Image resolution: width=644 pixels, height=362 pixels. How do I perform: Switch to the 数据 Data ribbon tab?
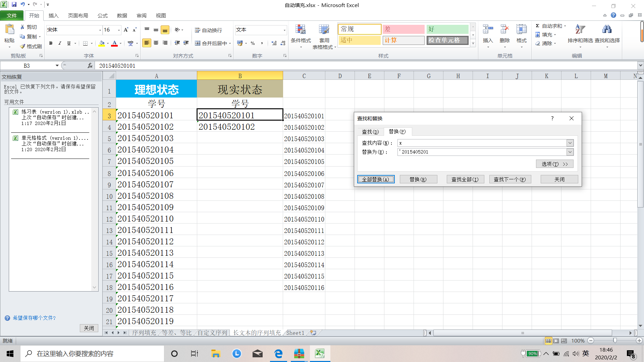coord(122,15)
